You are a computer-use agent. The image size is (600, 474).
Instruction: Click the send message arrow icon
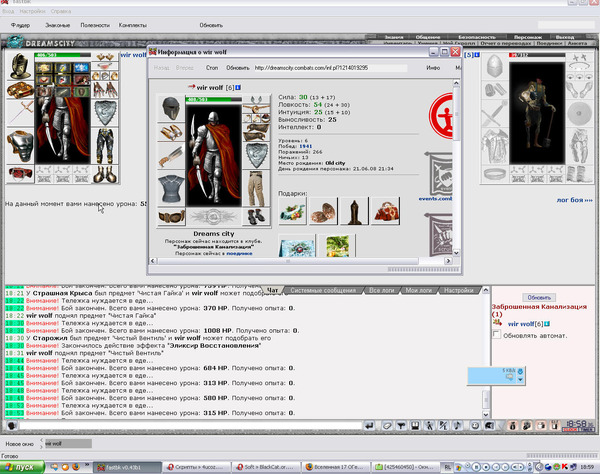(x=369, y=425)
